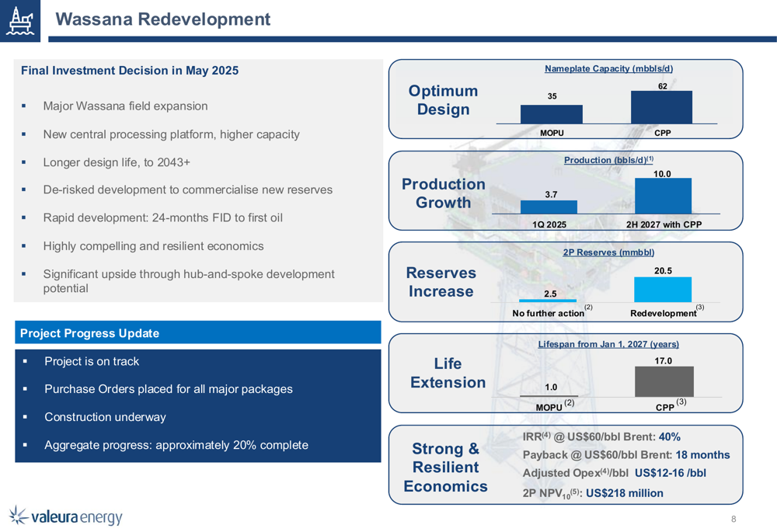Open 'Lifespan from Jan 1, 2027 (years)' title
The height and width of the screenshot is (532, 777).
[608, 344]
